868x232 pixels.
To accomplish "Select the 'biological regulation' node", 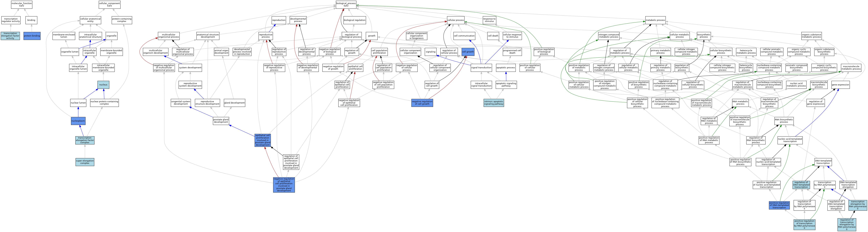I will pyautogui.click(x=354, y=20).
